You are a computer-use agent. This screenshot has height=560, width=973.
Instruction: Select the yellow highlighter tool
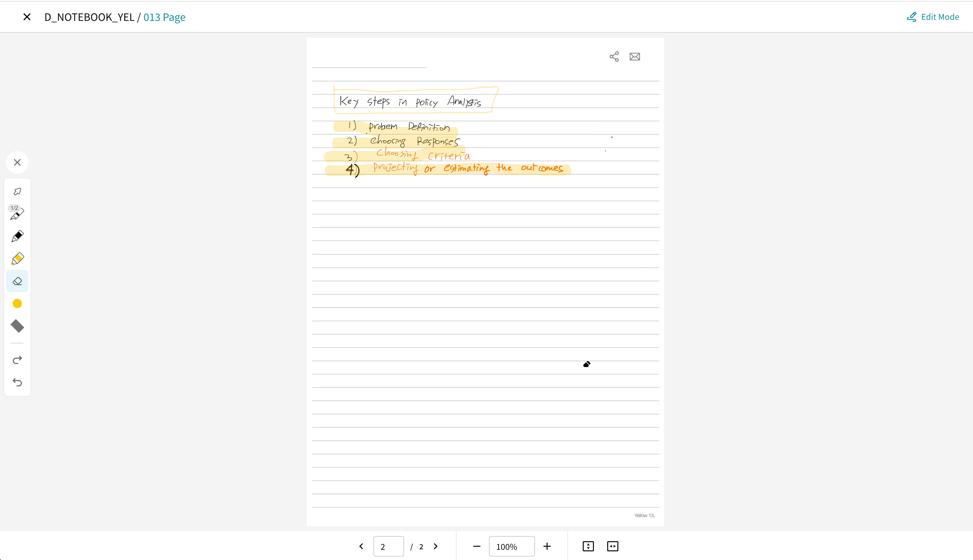tap(17, 259)
